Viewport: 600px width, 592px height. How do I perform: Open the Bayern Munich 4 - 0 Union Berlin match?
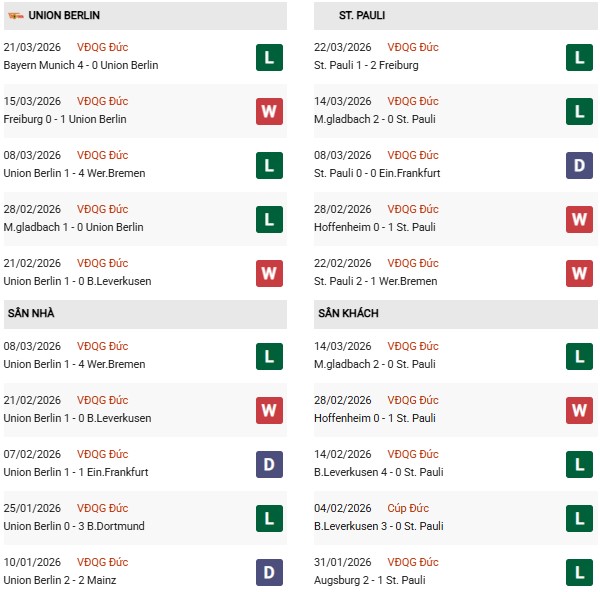[81, 65]
